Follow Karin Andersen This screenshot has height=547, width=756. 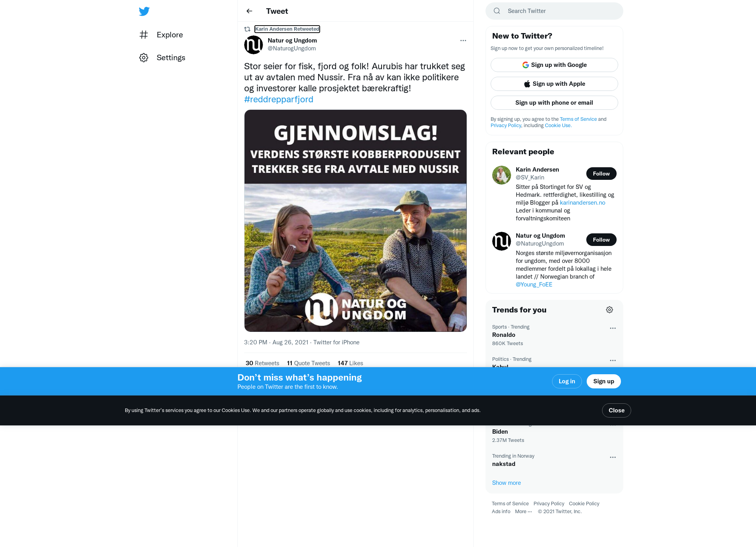pyautogui.click(x=601, y=174)
